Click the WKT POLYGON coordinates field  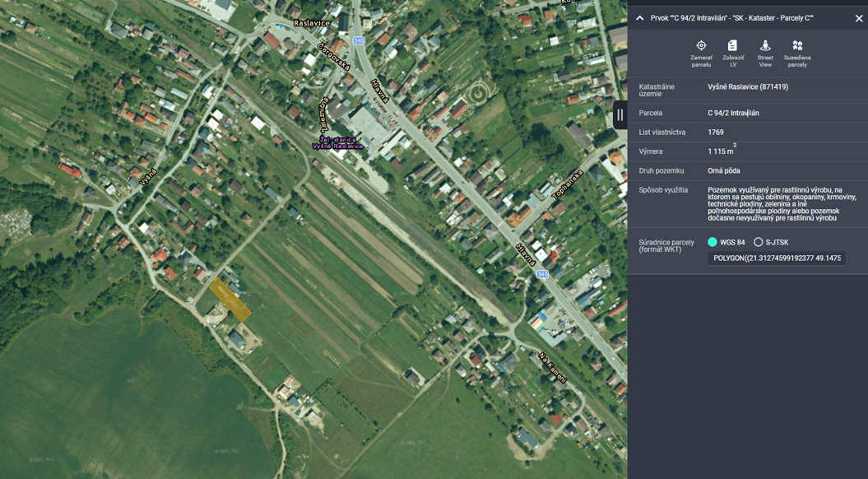776,258
